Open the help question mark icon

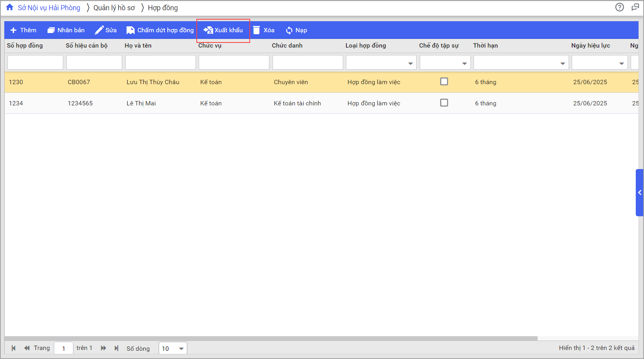[620, 7]
